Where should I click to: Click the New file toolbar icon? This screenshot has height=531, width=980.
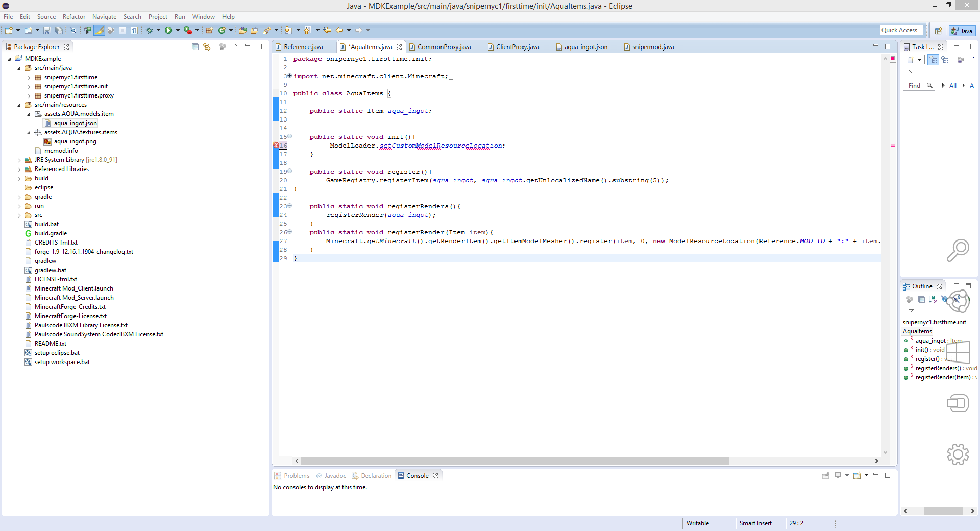[9, 31]
